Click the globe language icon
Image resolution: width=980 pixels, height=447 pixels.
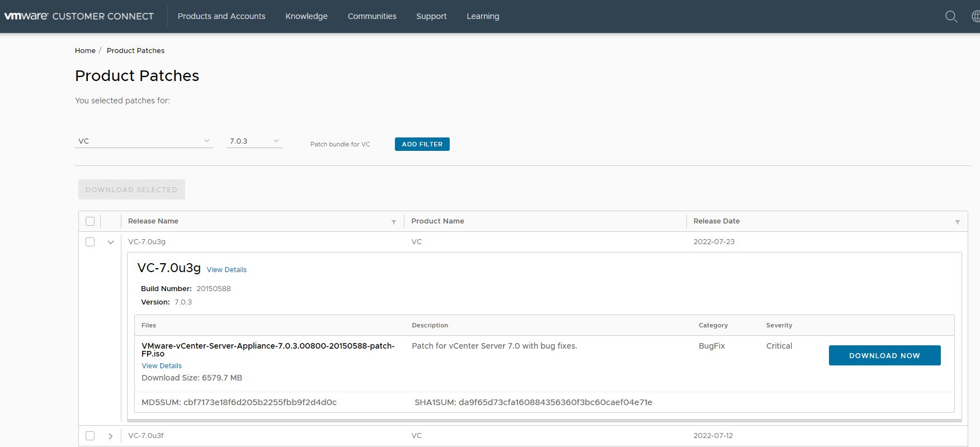(x=976, y=16)
